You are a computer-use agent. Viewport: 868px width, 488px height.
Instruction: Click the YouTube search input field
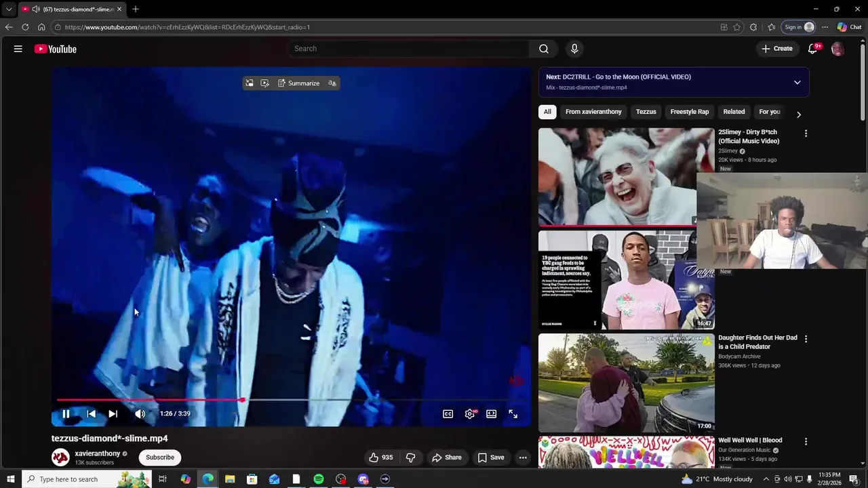(x=409, y=49)
